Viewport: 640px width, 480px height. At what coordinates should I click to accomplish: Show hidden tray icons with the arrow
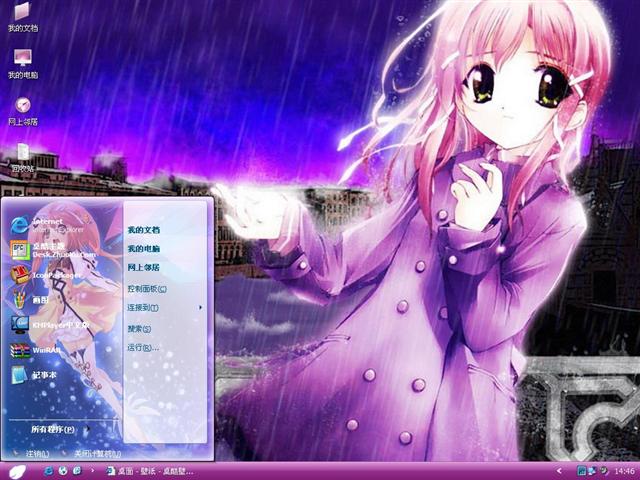(x=559, y=471)
